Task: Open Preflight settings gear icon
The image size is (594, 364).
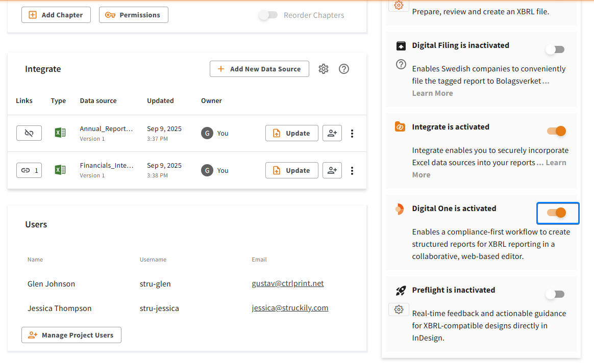Action: click(x=399, y=309)
